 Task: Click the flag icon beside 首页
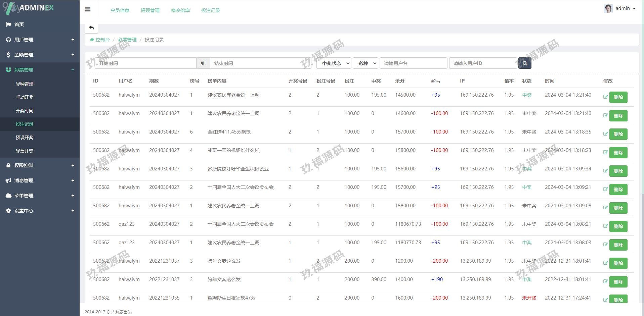pyautogui.click(x=8, y=24)
